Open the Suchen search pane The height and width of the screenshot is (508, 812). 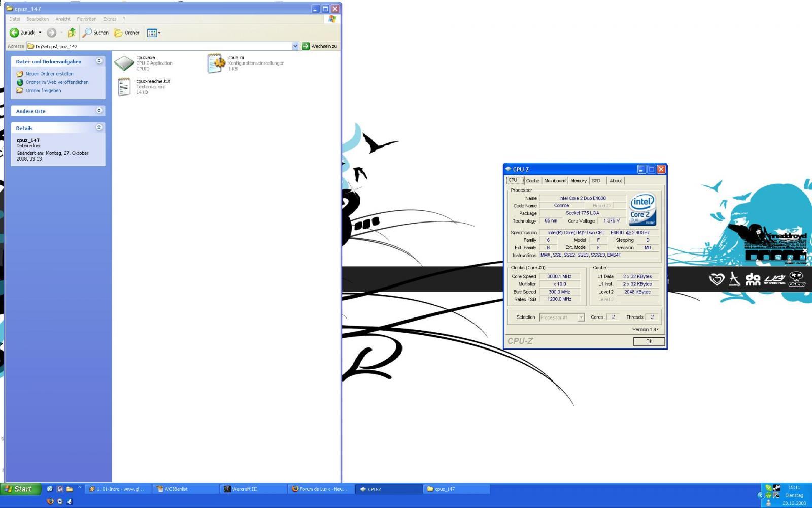96,33
